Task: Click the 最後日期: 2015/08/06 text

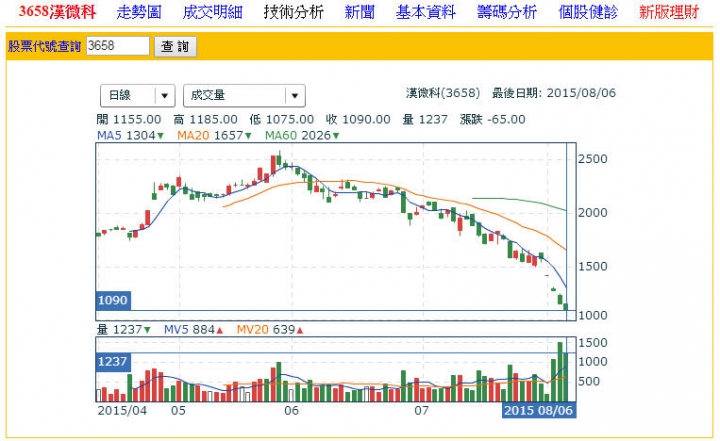Action: click(554, 93)
